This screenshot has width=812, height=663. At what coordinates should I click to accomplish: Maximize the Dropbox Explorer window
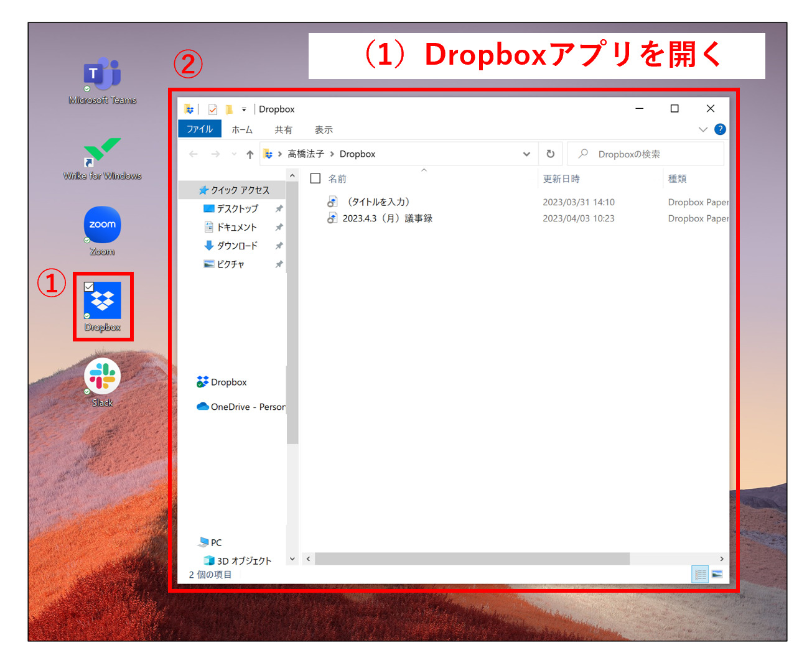click(674, 109)
